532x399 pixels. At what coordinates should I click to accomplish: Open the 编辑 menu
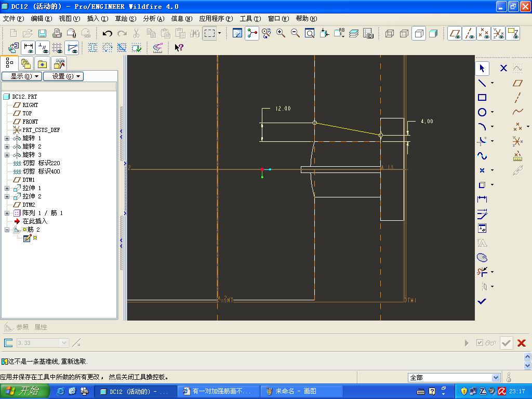(42, 19)
